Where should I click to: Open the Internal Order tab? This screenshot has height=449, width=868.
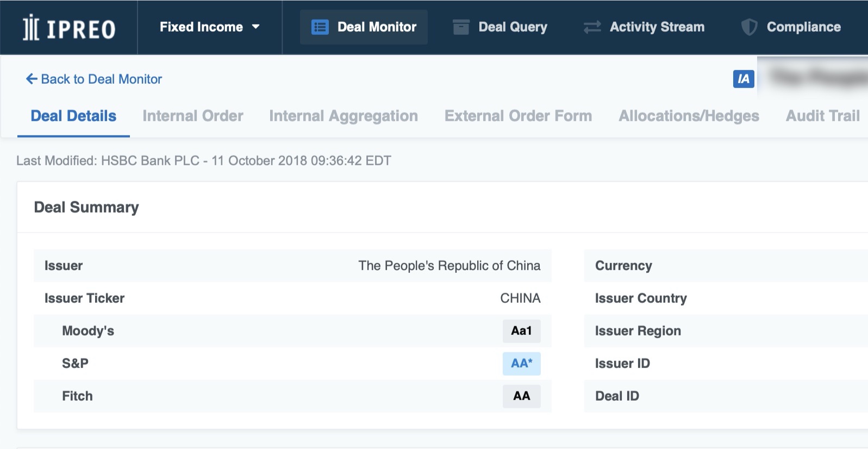pos(192,116)
